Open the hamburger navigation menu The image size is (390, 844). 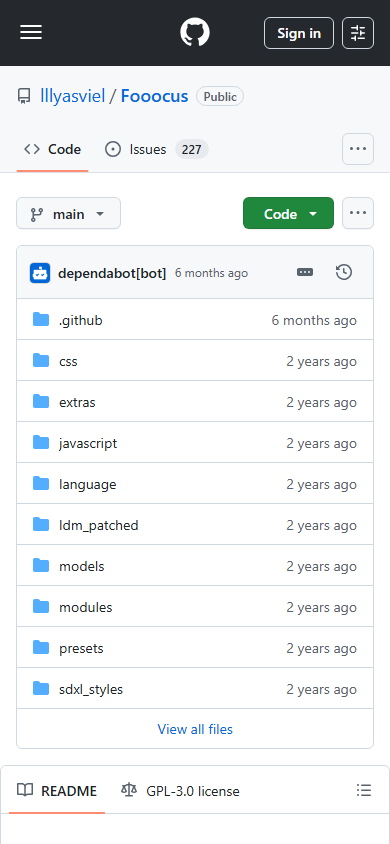[31, 33]
